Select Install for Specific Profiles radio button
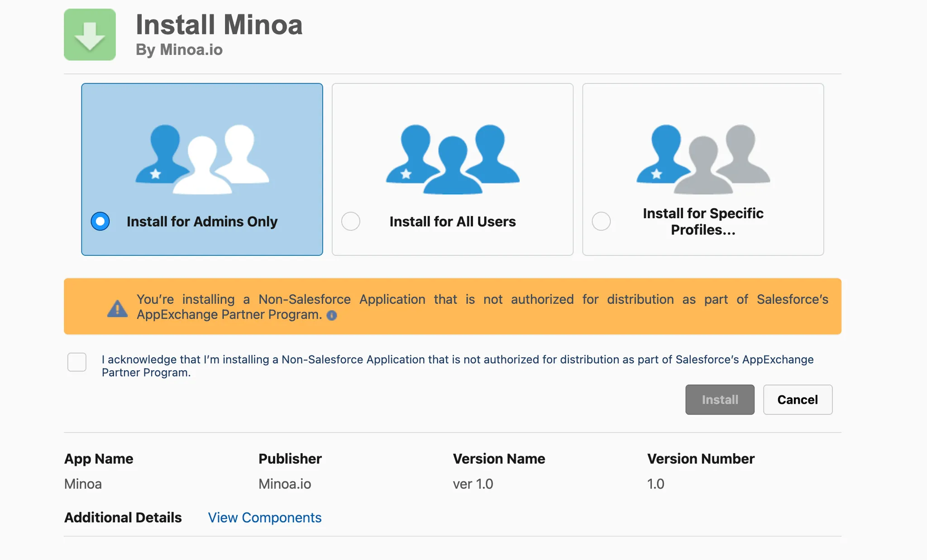This screenshot has height=560, width=927. tap(601, 221)
